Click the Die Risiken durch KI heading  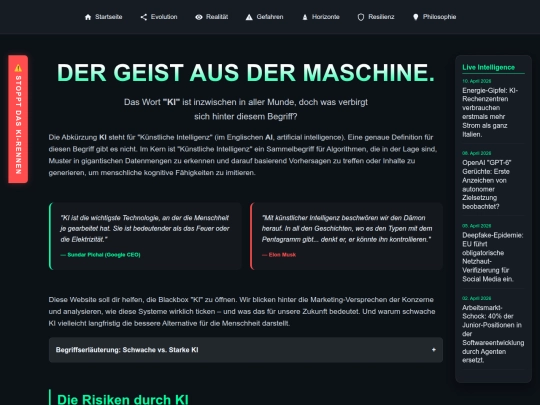(x=123, y=399)
